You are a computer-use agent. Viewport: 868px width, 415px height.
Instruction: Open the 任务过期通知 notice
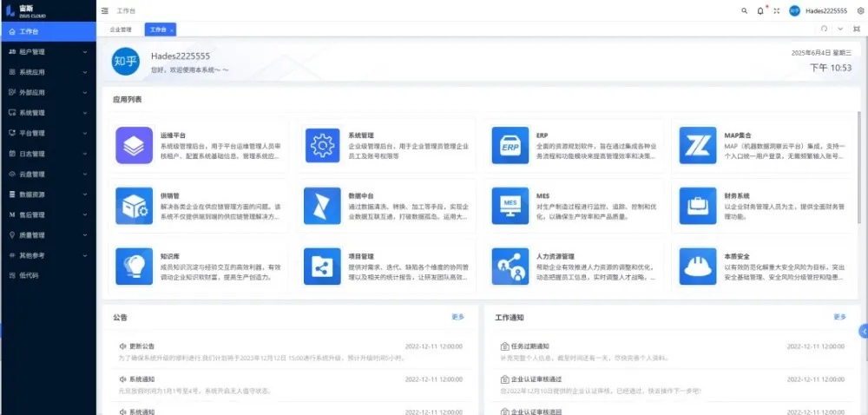tap(673, 352)
